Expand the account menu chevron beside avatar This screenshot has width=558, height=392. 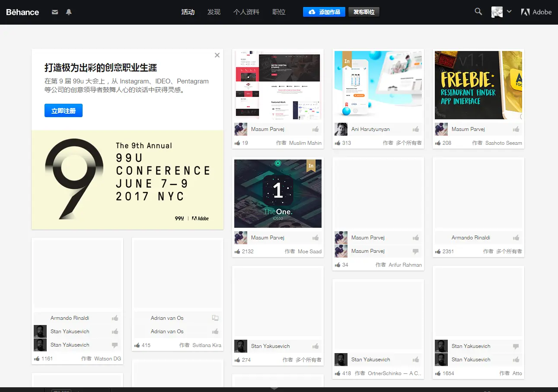tap(509, 12)
